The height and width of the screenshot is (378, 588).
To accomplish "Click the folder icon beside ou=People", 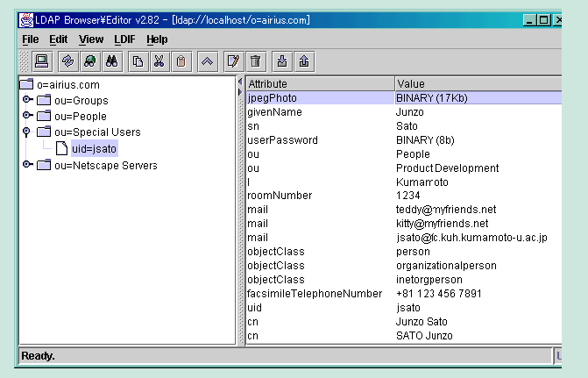I will click(44, 116).
